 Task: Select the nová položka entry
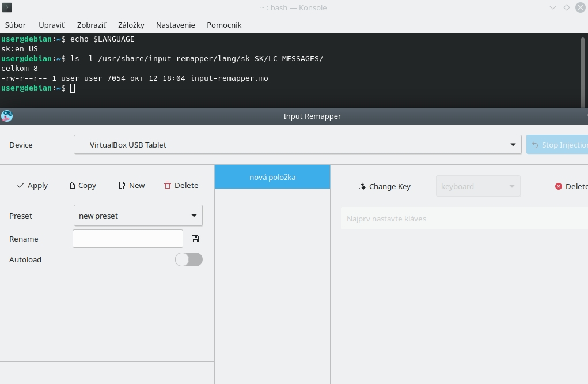pos(272,177)
